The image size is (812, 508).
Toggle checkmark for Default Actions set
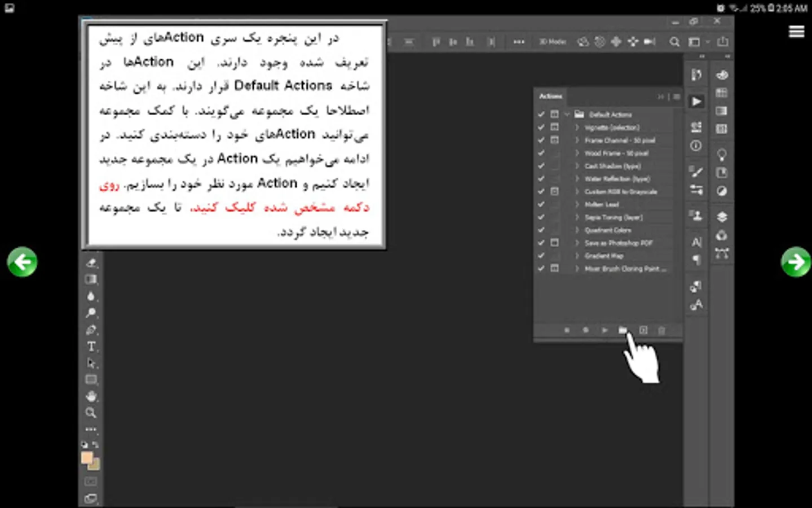coord(541,114)
